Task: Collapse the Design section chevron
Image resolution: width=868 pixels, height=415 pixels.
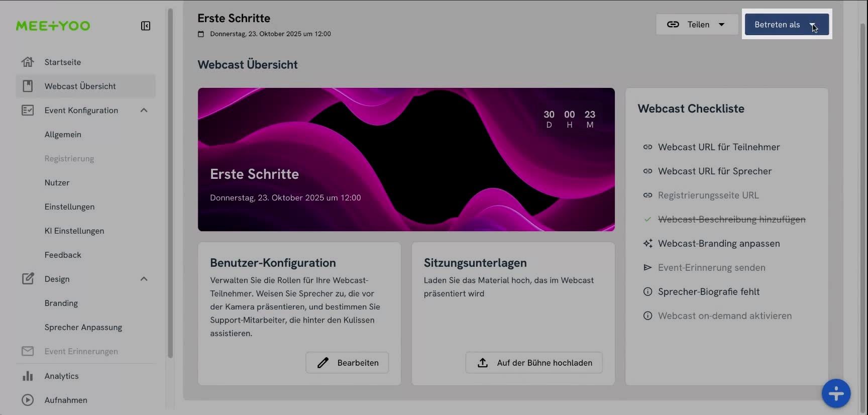Action: tap(144, 279)
